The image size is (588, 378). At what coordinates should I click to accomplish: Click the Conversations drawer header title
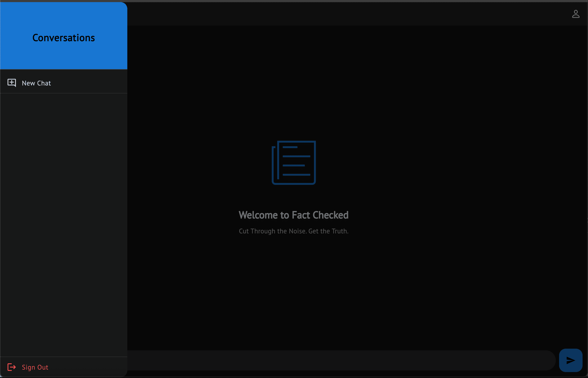coord(63,38)
